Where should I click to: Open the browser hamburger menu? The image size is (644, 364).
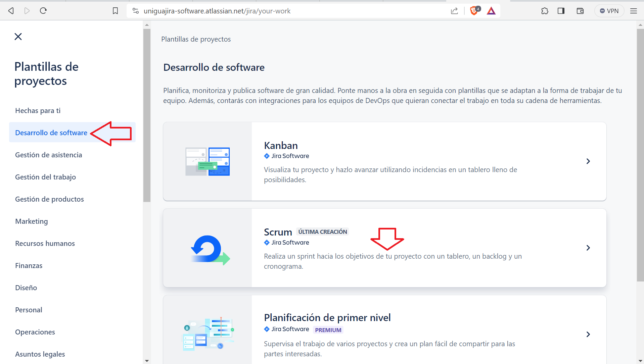[634, 11]
